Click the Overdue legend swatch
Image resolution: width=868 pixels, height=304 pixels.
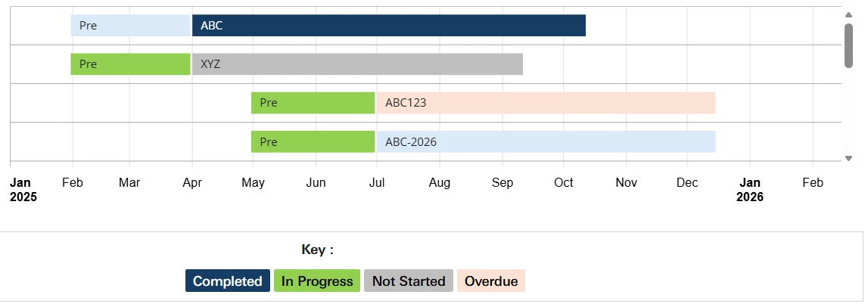pos(491,281)
